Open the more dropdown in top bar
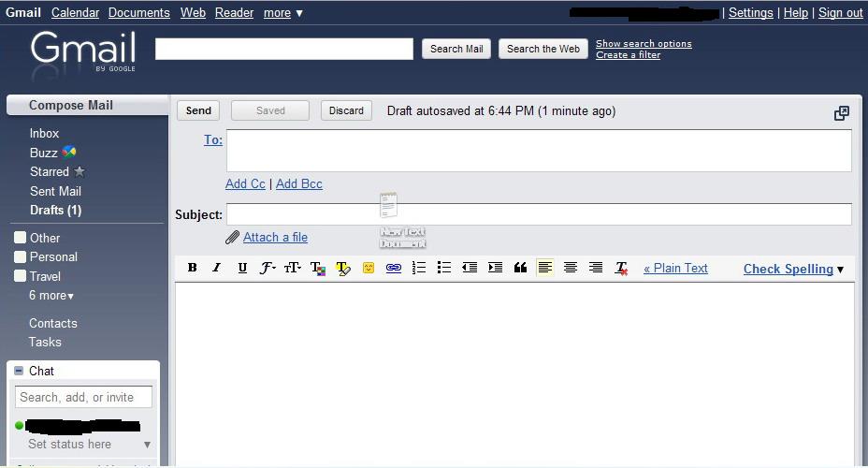Screen dimensions: 868x468 pyautogui.click(x=282, y=13)
